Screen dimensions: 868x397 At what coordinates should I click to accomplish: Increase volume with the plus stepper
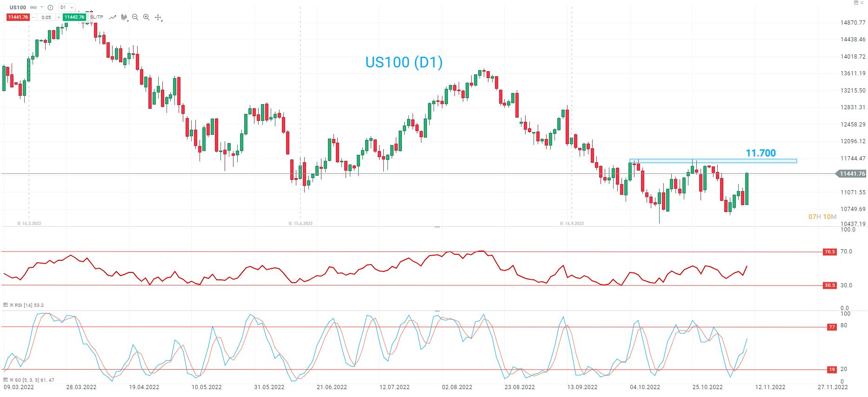click(59, 17)
